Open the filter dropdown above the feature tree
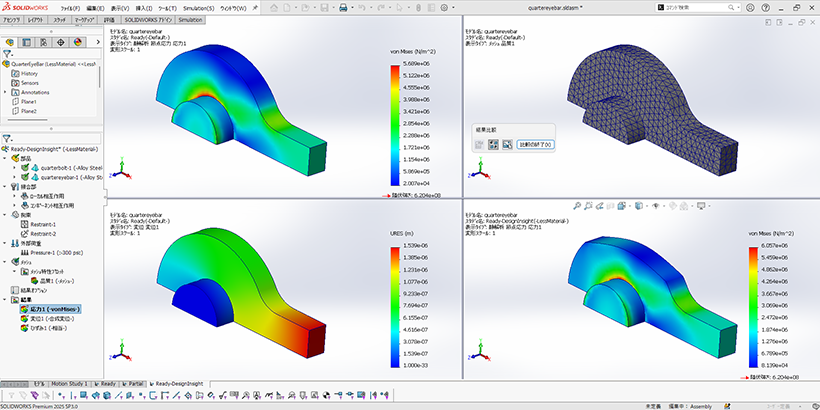The image size is (820, 410). (x=8, y=56)
